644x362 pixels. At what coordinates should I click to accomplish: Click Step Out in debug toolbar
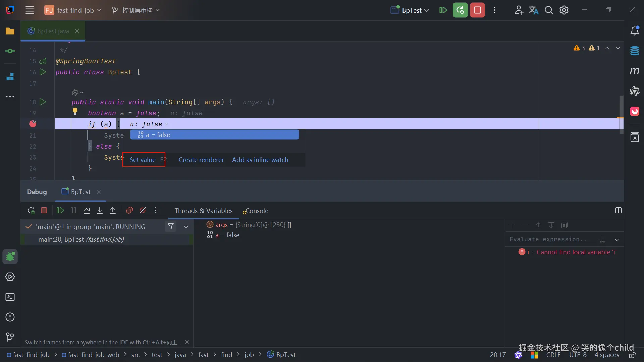(113, 211)
